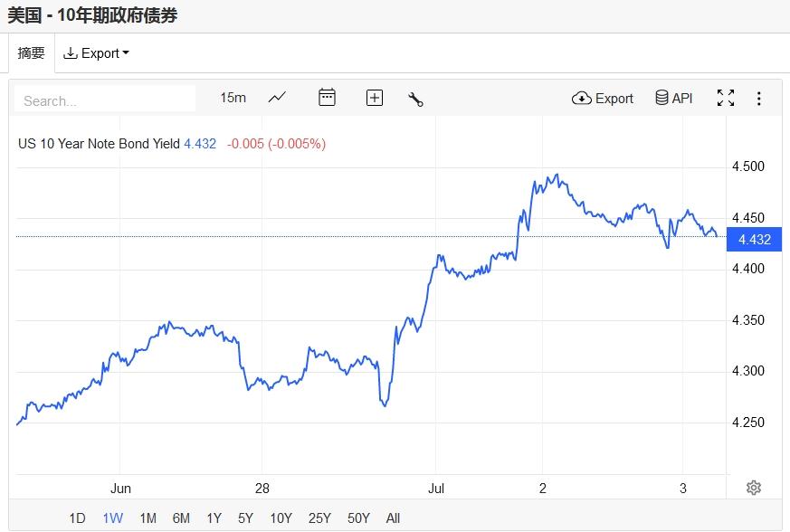The height and width of the screenshot is (532, 790).
Task: Click the line chart type icon
Action: pyautogui.click(x=278, y=98)
